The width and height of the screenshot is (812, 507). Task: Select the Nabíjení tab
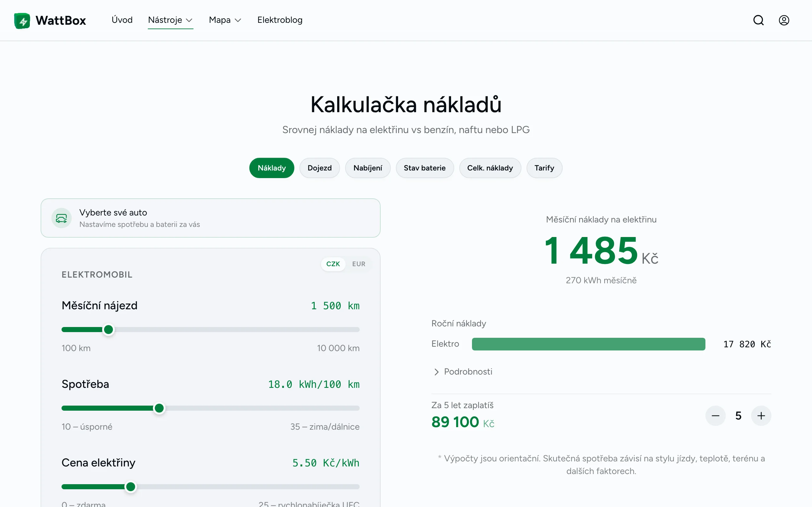367,168
